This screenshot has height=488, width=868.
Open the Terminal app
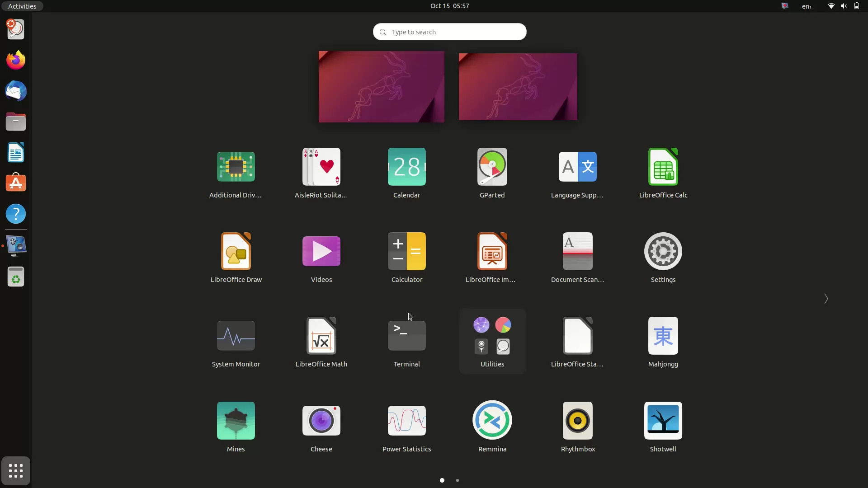tap(406, 336)
